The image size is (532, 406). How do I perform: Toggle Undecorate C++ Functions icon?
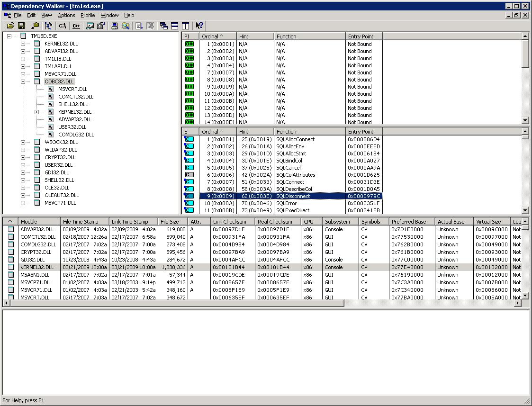[76, 26]
